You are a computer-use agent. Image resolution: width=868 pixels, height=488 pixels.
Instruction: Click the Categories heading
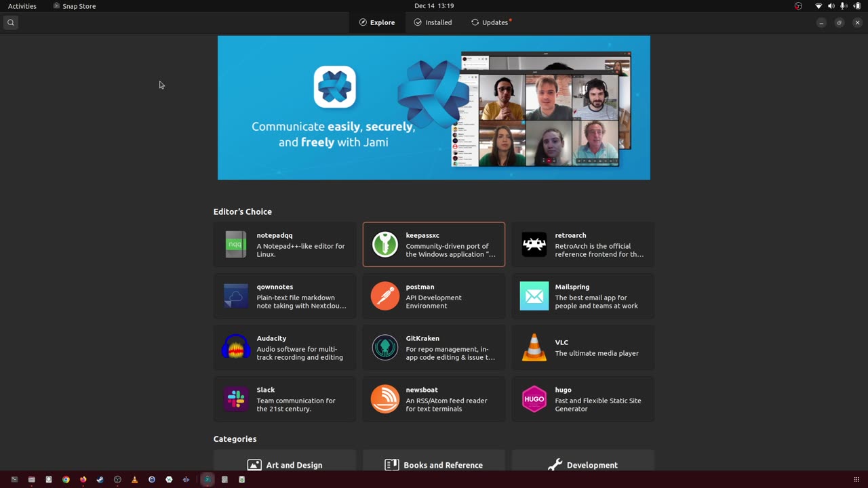click(x=235, y=439)
